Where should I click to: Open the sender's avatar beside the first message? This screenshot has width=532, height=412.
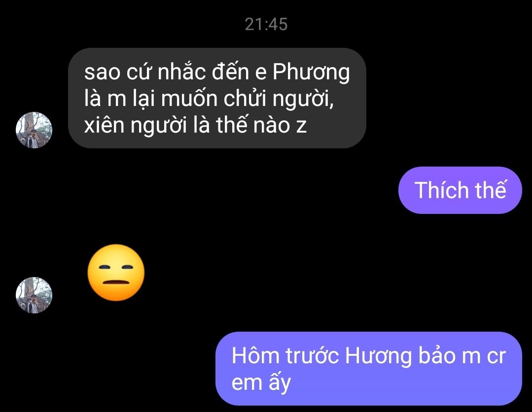34,130
